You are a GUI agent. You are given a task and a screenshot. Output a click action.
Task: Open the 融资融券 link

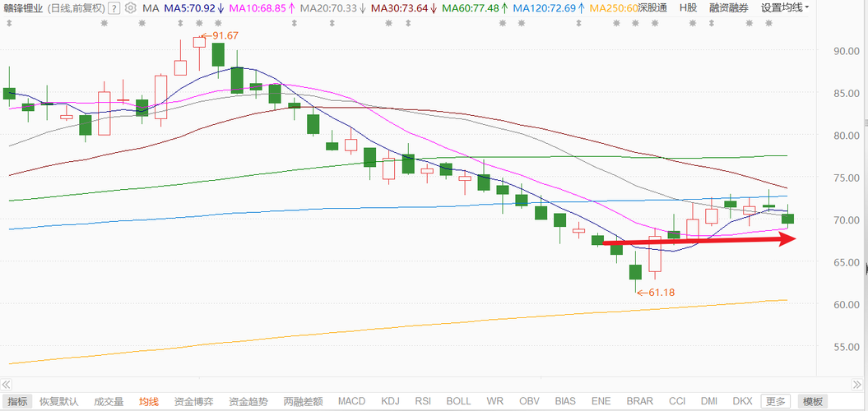coord(728,8)
